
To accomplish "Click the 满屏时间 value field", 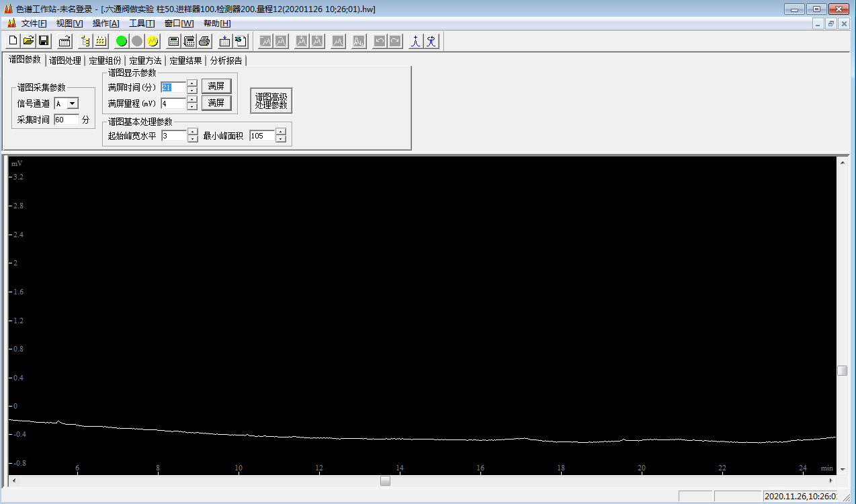I will click(x=173, y=87).
